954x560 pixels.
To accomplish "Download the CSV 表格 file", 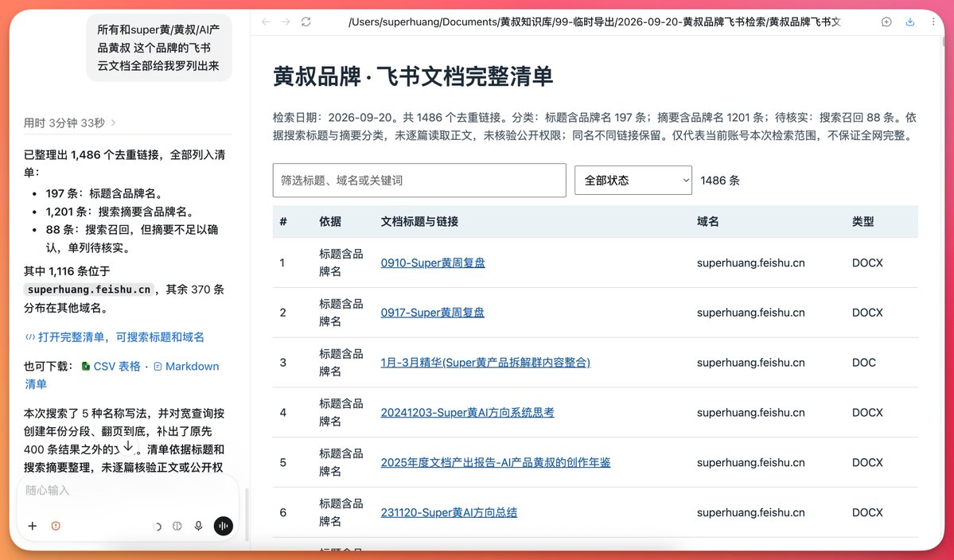I will click(111, 366).
